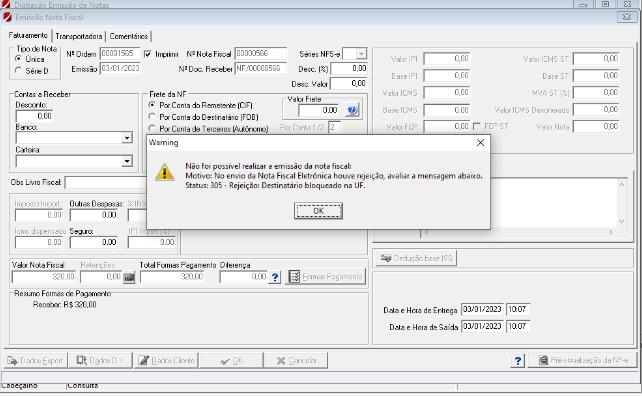Click the Valor IPI field
Viewport: 642px width, 396px height.
pyautogui.click(x=446, y=59)
